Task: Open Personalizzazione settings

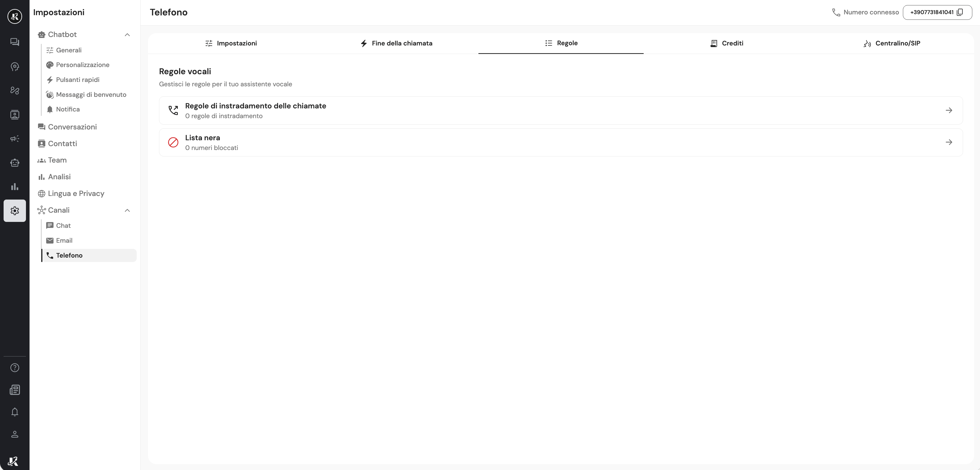Action: tap(89, 65)
